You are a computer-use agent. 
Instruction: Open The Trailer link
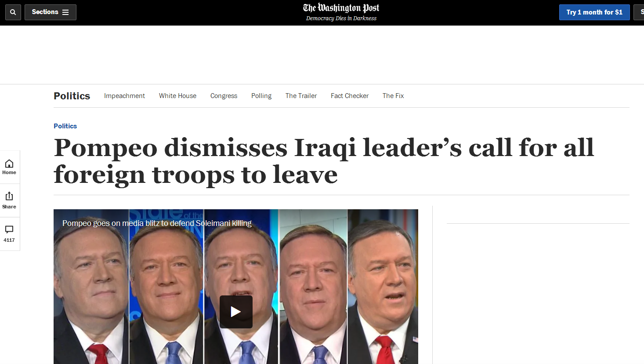[x=301, y=96]
